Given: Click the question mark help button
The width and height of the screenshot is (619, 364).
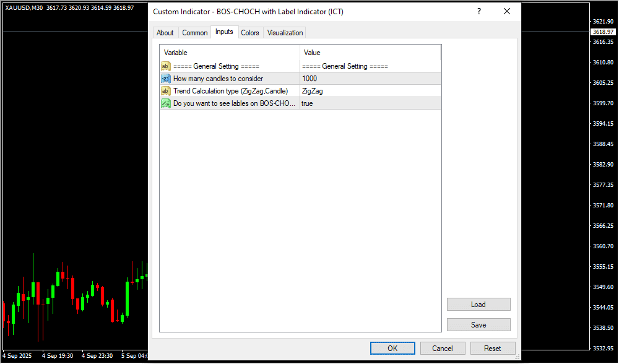Looking at the screenshot, I should [478, 12].
